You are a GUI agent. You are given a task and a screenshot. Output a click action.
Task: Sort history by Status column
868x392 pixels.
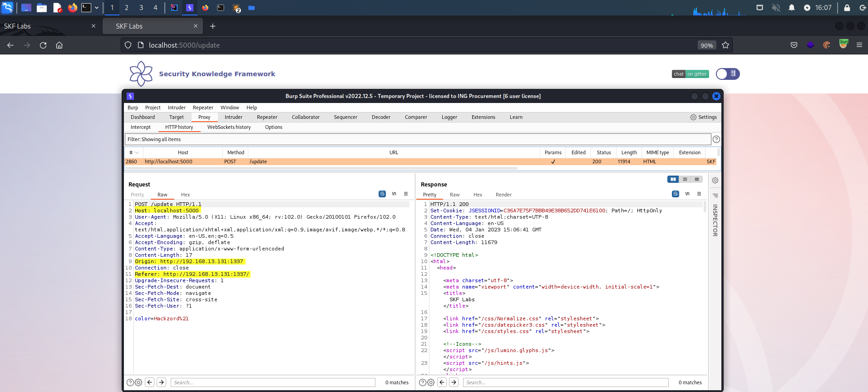pos(604,152)
